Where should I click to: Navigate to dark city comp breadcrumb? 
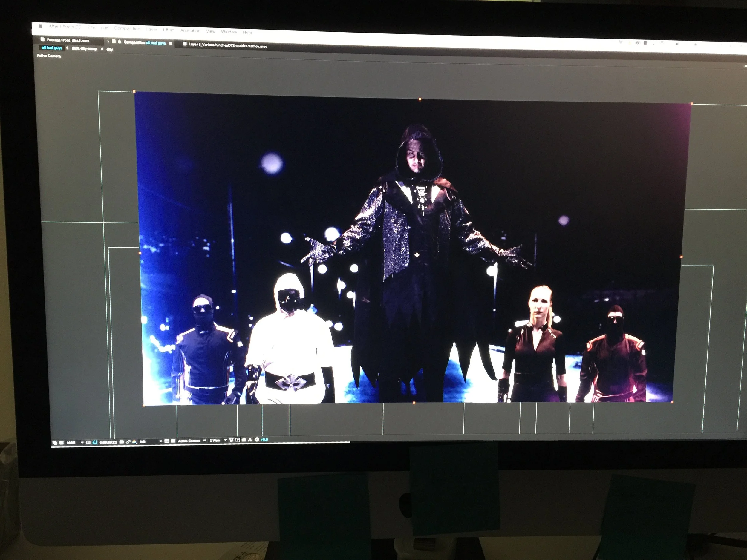point(84,49)
